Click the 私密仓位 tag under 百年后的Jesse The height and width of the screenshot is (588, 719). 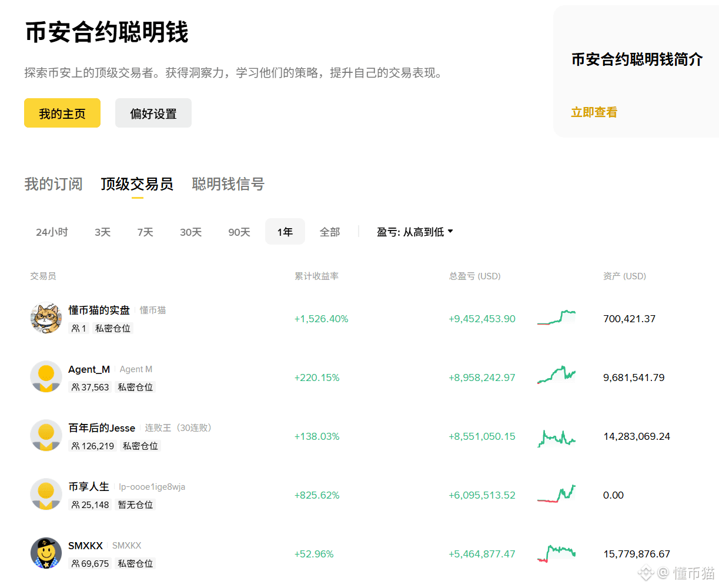(141, 446)
